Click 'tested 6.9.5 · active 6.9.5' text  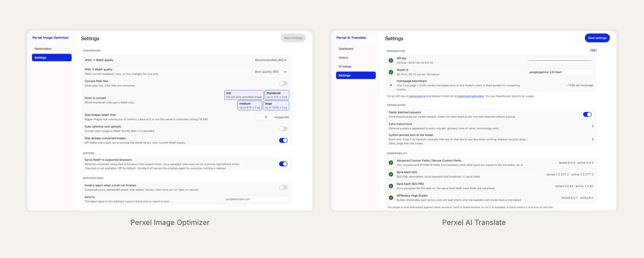click(x=576, y=163)
